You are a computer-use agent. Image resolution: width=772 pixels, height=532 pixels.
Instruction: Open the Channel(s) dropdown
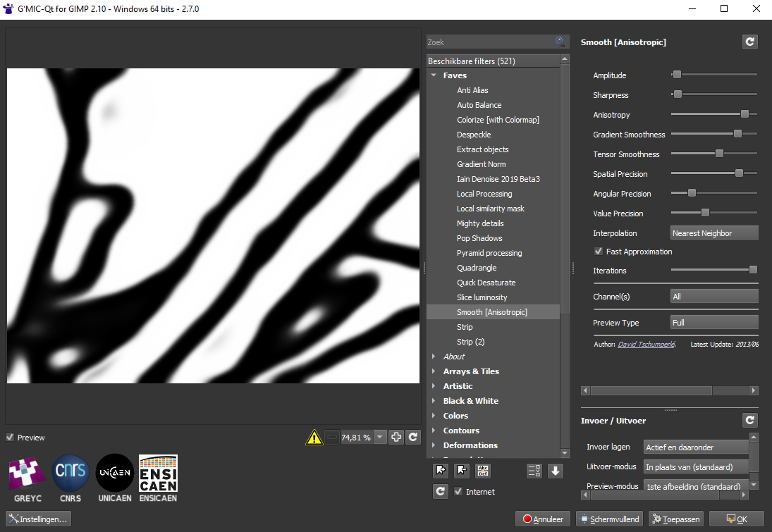tap(714, 296)
